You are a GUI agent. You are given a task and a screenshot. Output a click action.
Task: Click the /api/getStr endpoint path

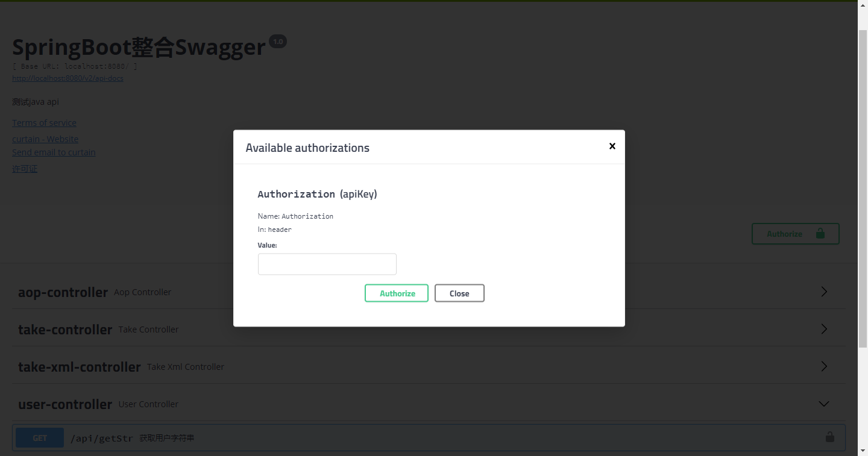(101, 439)
